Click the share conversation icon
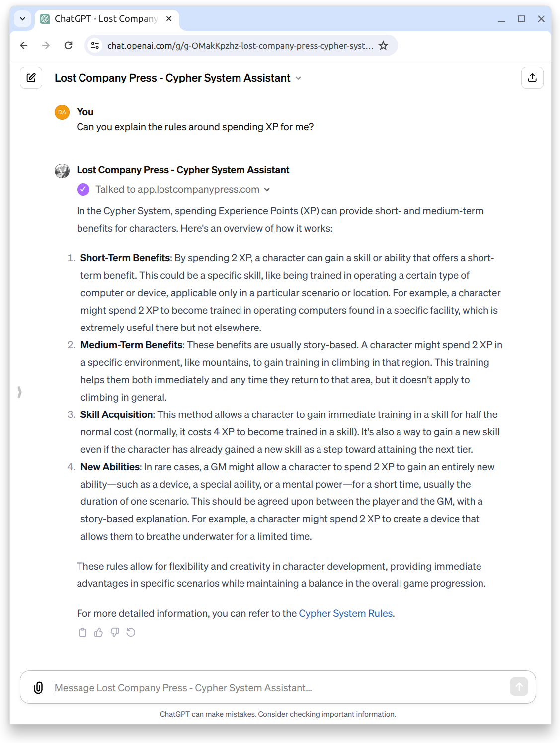 click(532, 78)
